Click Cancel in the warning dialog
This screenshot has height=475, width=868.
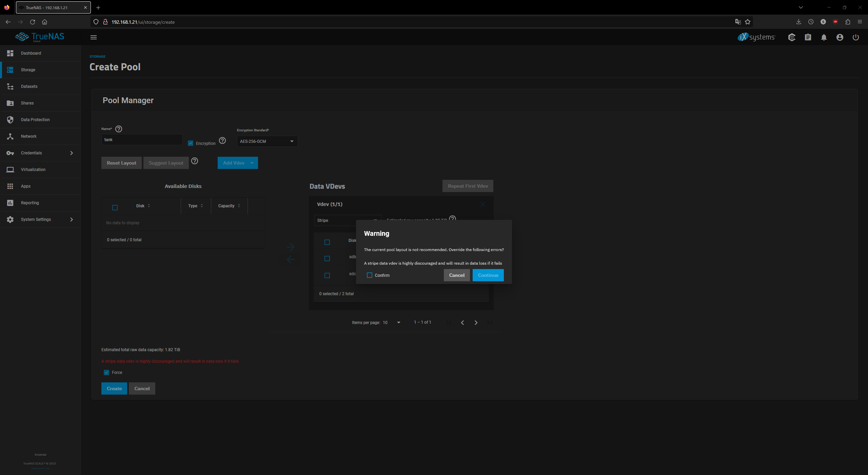(x=456, y=275)
